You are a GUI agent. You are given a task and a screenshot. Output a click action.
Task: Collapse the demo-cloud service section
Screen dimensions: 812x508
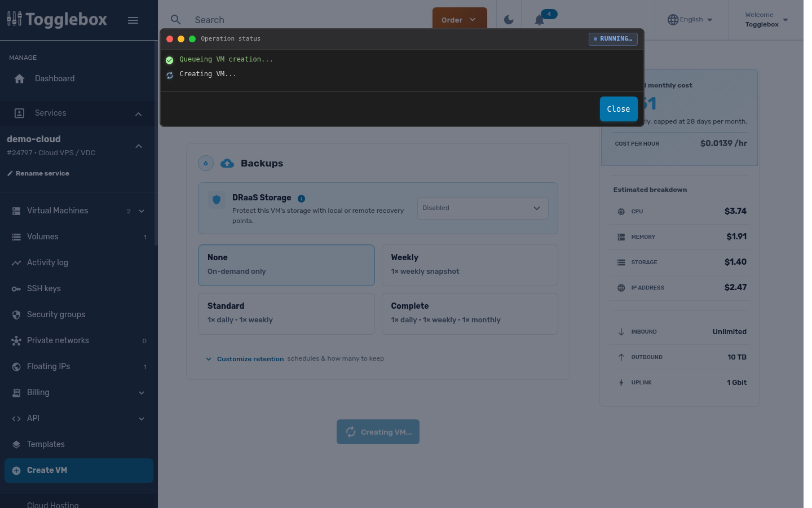click(x=139, y=146)
